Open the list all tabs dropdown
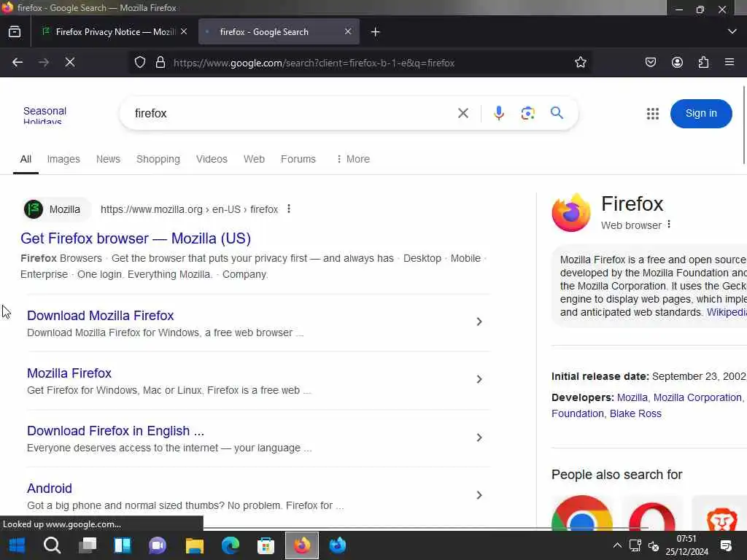This screenshot has width=747, height=560. (x=732, y=31)
